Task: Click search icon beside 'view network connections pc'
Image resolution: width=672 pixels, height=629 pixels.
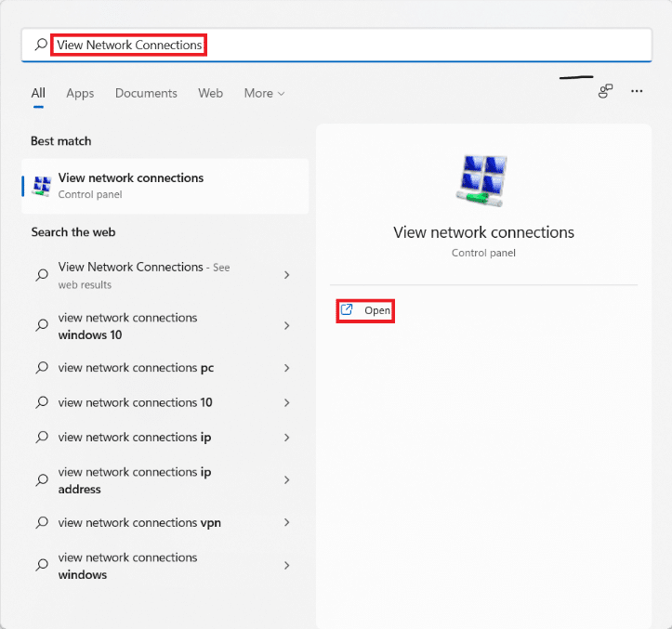Action: 42,368
